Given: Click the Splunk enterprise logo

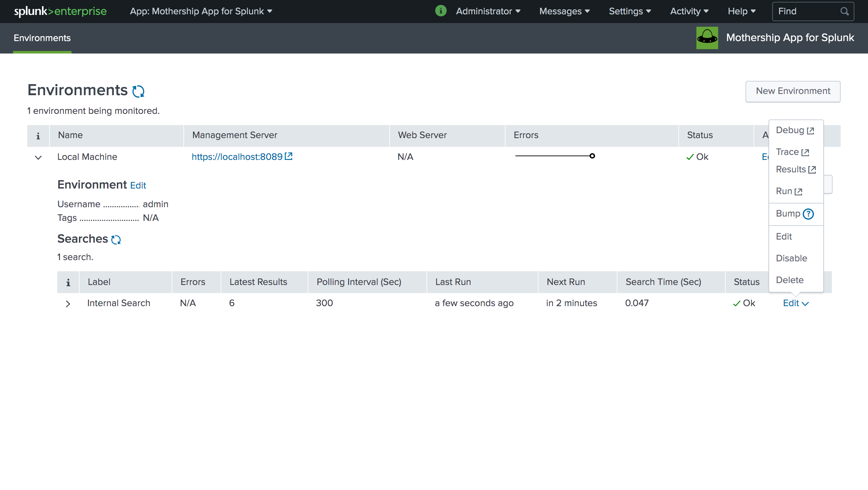Looking at the screenshot, I should [x=60, y=11].
